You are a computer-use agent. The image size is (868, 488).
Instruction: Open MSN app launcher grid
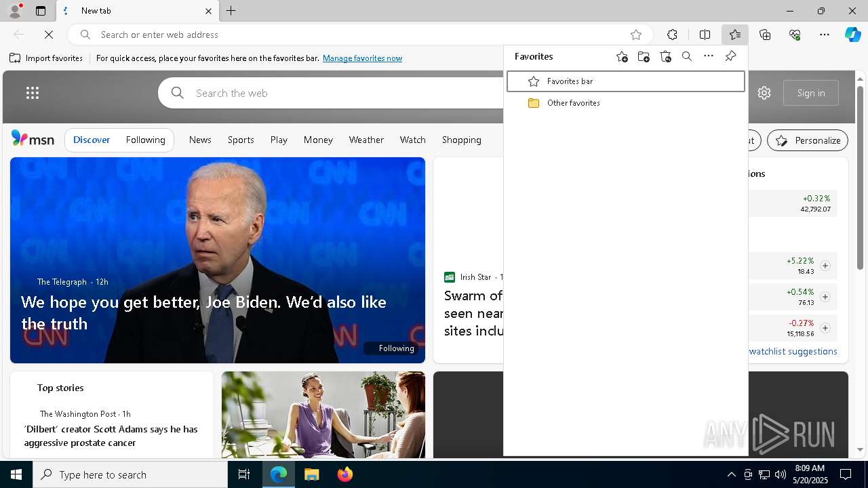33,93
